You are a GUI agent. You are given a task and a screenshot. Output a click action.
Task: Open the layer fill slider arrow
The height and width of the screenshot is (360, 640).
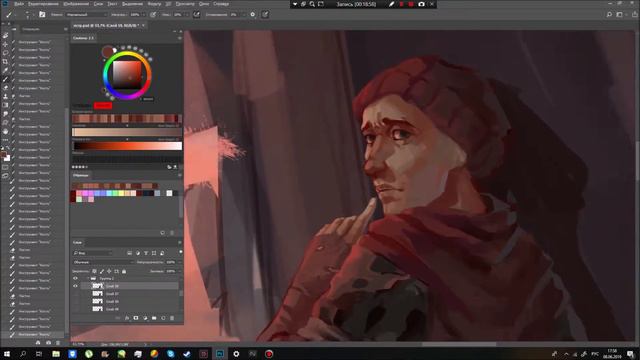coord(179,271)
